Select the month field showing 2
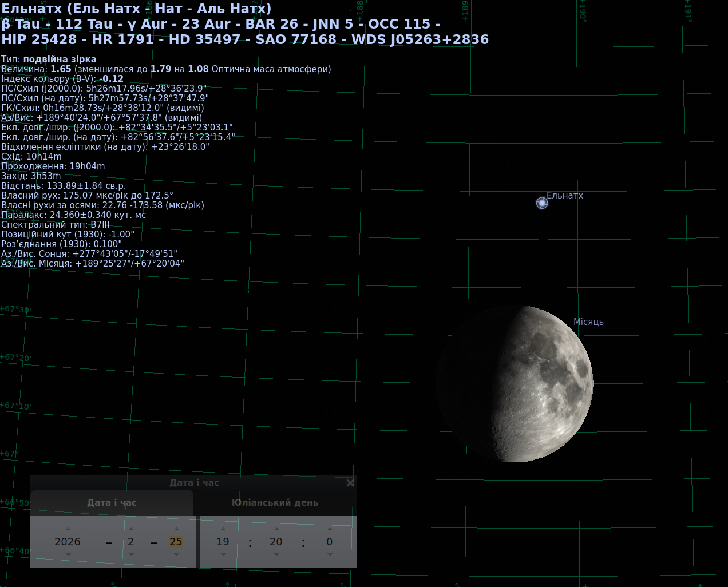Image resolution: width=728 pixels, height=587 pixels. tap(131, 542)
